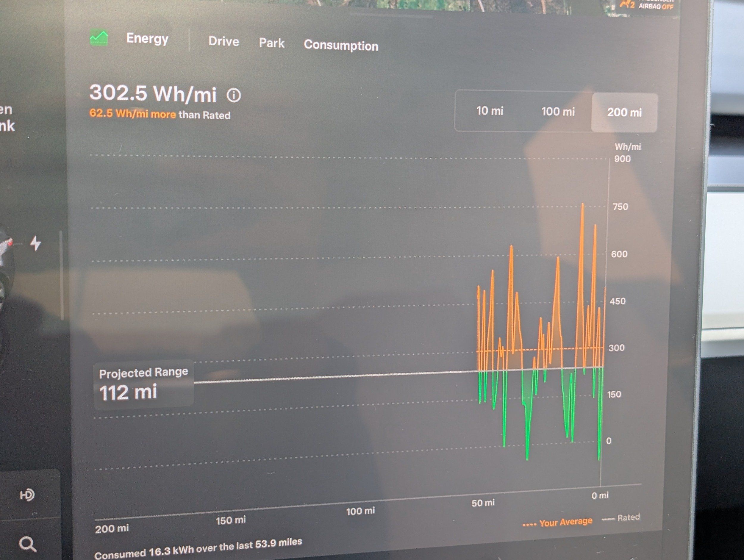
Task: Switch to the Consumption tab
Action: coord(341,45)
